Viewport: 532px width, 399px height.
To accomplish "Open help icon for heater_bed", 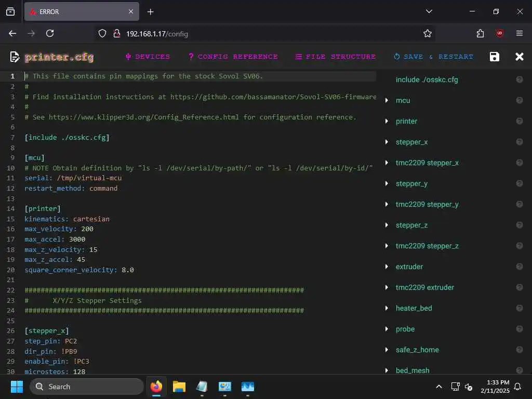I will coord(519,308).
